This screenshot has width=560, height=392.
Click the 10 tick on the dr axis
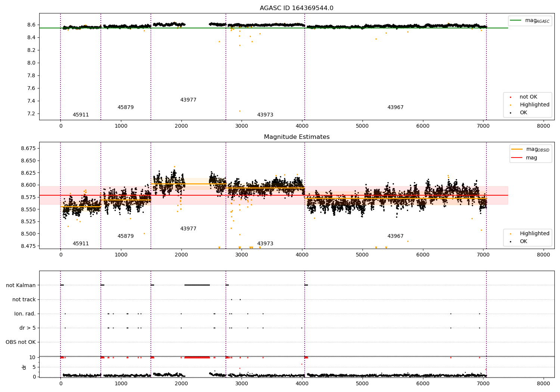point(32,358)
